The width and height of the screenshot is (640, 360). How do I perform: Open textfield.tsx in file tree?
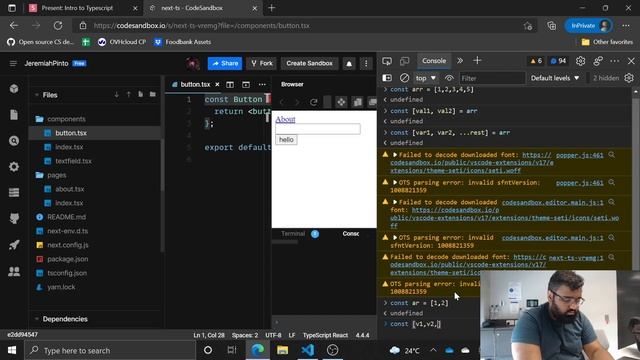click(x=73, y=161)
